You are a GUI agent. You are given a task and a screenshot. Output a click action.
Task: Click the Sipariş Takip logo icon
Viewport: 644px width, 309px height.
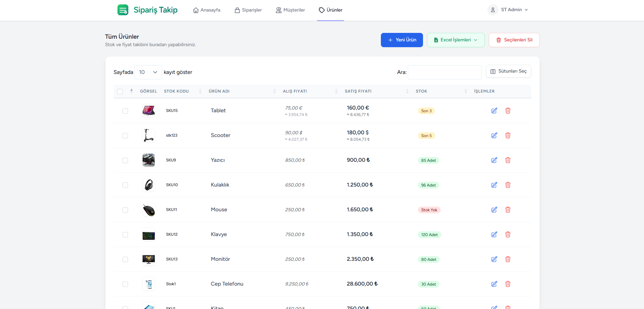(x=123, y=10)
